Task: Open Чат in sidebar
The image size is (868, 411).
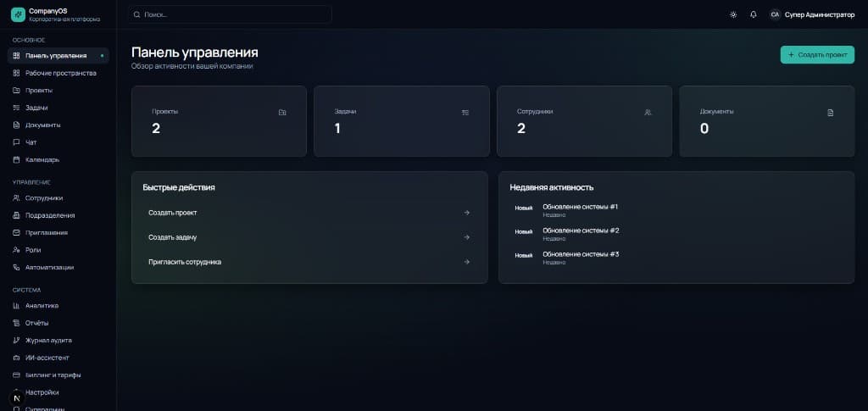Action: [58, 142]
